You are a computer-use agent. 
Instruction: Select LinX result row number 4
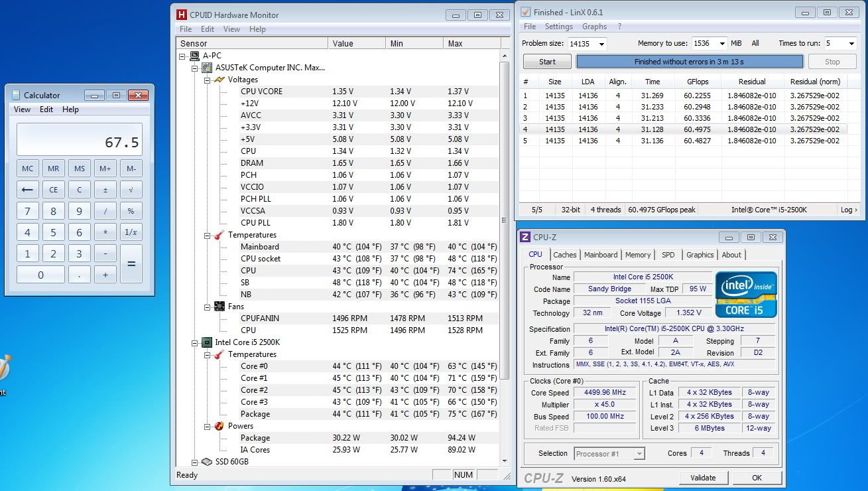point(684,129)
